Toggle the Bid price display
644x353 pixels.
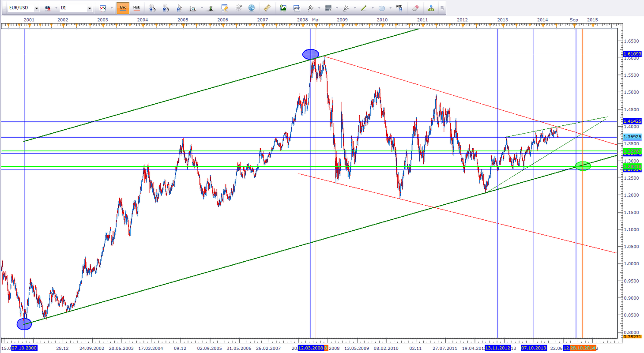point(123,8)
